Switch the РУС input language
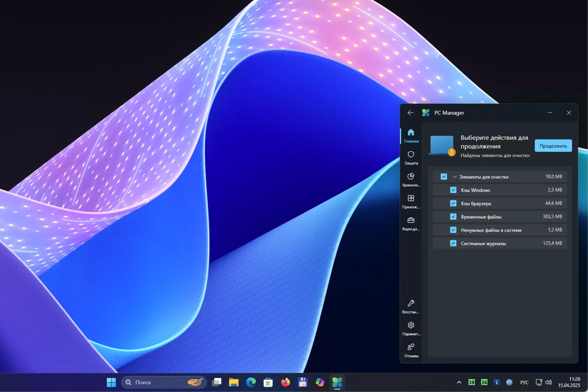 point(524,382)
